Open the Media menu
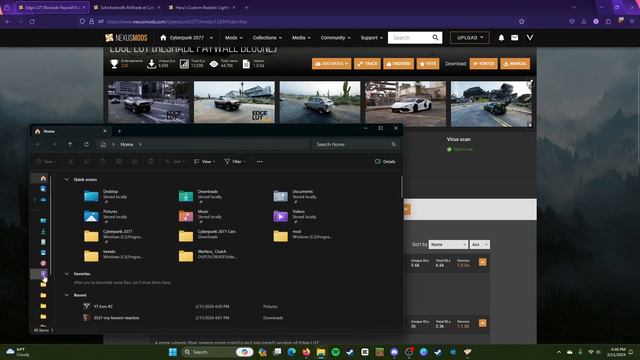 [x=301, y=38]
